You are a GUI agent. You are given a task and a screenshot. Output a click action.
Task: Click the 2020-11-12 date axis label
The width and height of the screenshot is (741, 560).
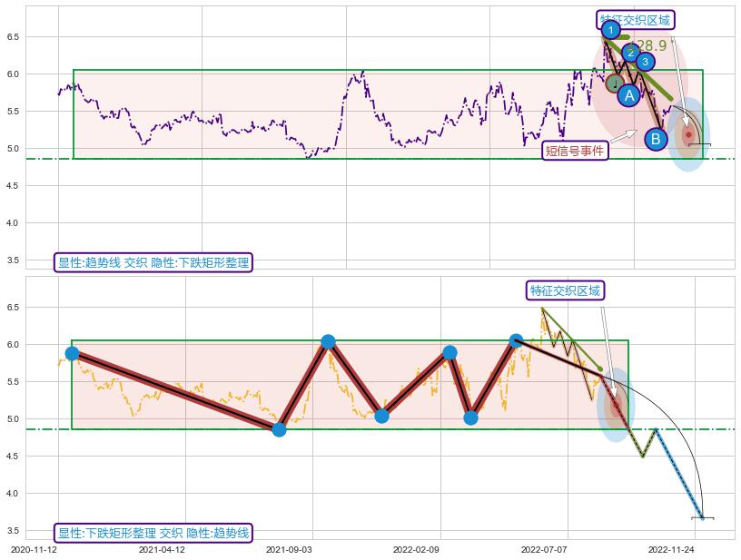35,549
